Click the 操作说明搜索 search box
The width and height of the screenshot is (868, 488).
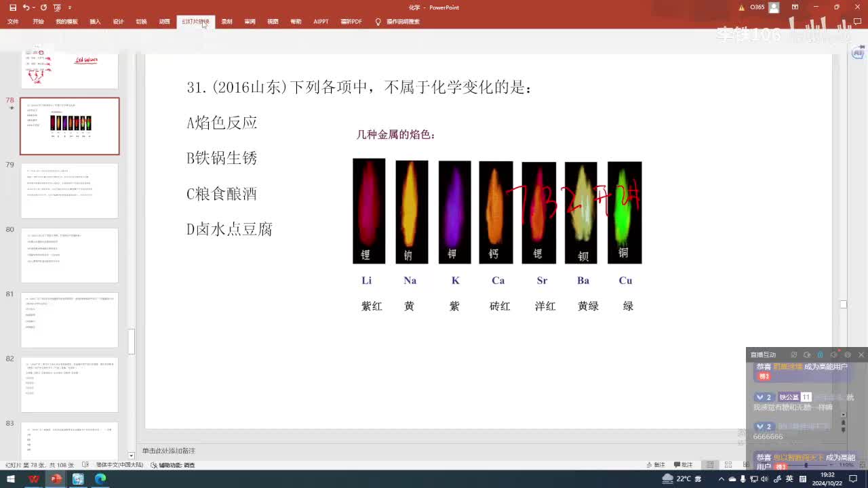coord(403,22)
